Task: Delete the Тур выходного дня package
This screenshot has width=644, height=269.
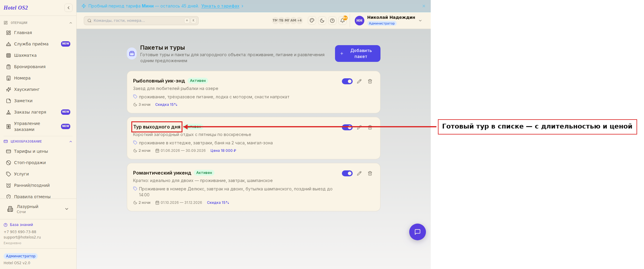Action: pyautogui.click(x=370, y=127)
